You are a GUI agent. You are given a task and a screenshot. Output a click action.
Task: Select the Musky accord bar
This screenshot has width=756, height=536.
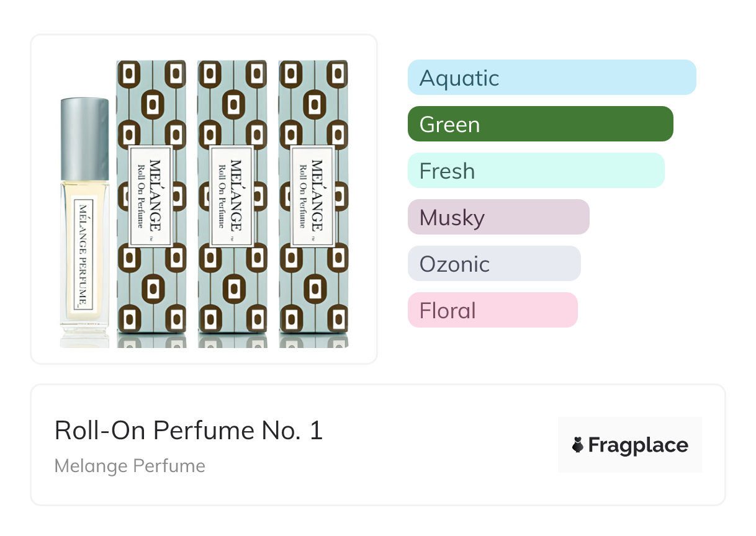click(498, 217)
